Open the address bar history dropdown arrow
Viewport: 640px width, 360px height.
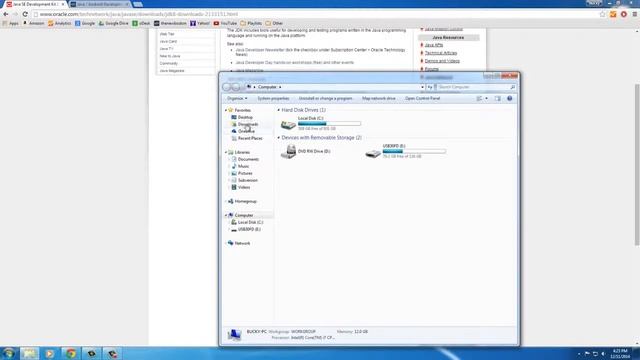coord(422,87)
